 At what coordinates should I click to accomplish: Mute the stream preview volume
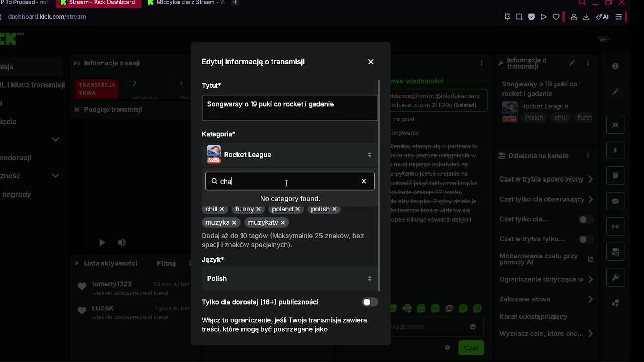coord(122,243)
